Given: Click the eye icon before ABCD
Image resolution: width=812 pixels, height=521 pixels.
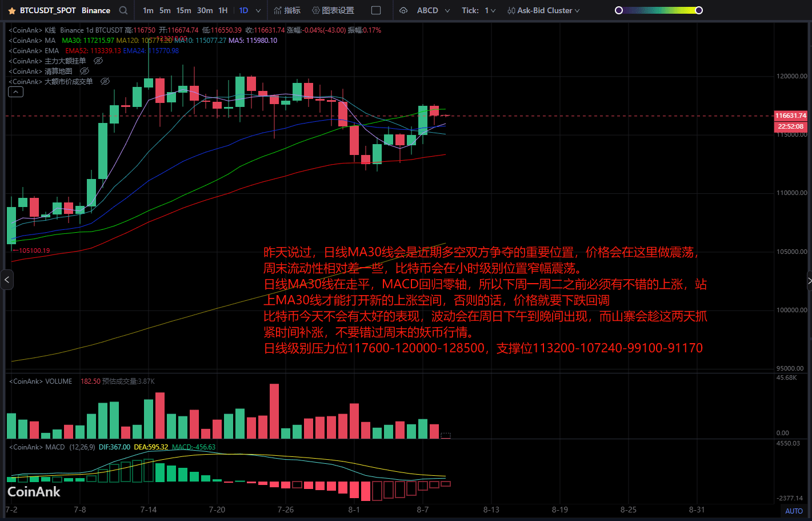Looking at the screenshot, I should click(403, 10).
